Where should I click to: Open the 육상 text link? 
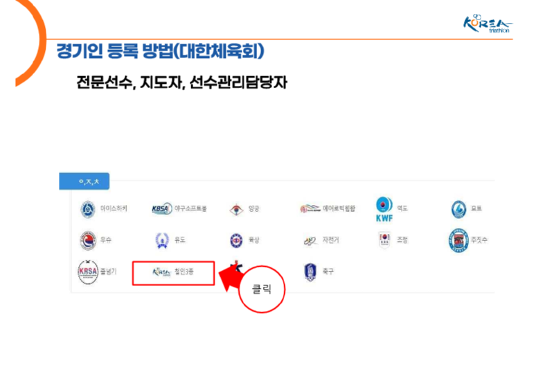(x=253, y=240)
